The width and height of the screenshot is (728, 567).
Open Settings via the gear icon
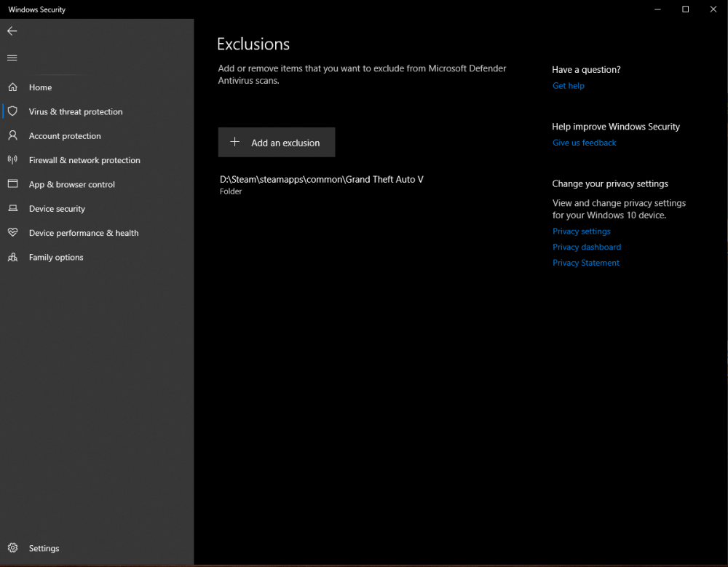12,548
